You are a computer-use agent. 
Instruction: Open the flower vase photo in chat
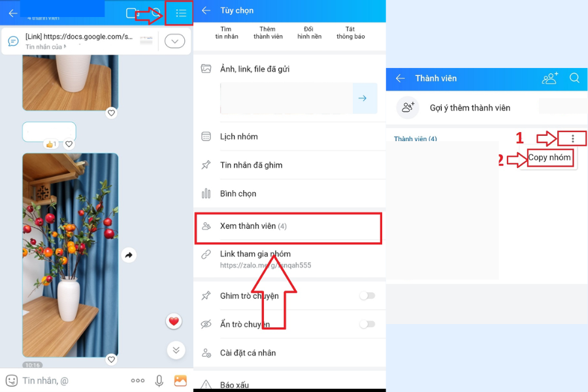[71, 255]
